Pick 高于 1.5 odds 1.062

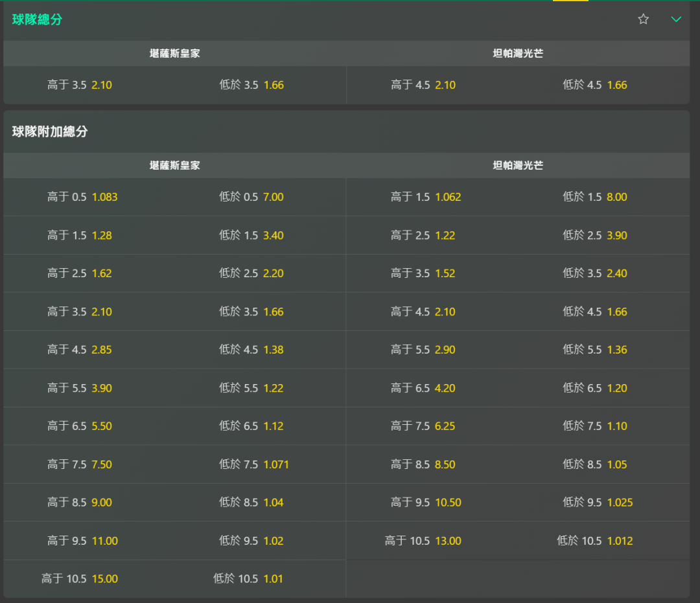pos(426,197)
